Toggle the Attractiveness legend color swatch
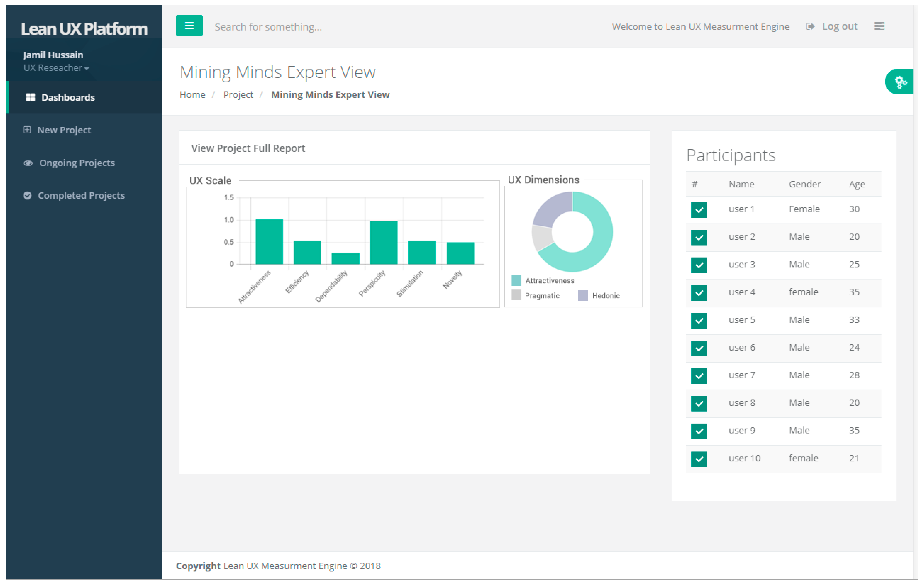Screen dimensions: 924x587 [516, 281]
